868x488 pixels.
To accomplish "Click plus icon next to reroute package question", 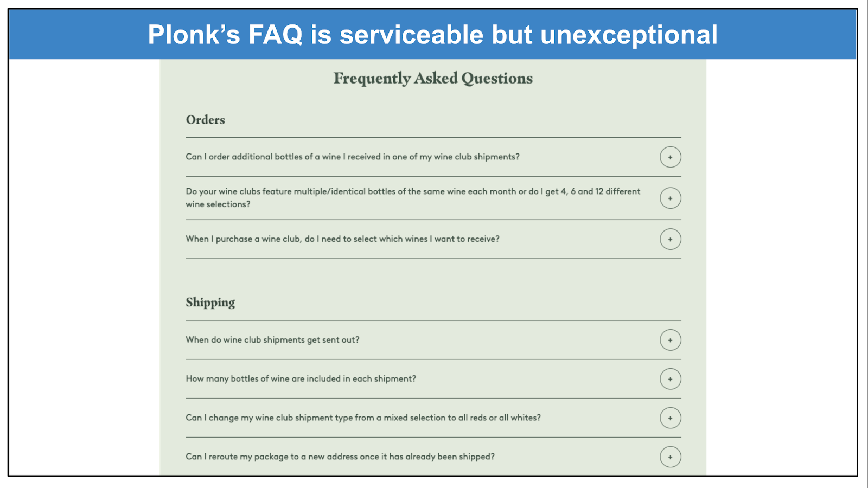I will (670, 457).
